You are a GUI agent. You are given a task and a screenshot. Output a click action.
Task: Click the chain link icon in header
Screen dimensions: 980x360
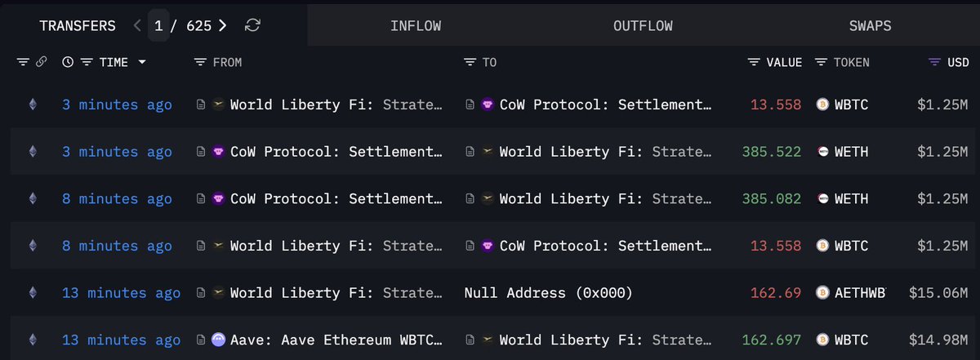pos(42,62)
